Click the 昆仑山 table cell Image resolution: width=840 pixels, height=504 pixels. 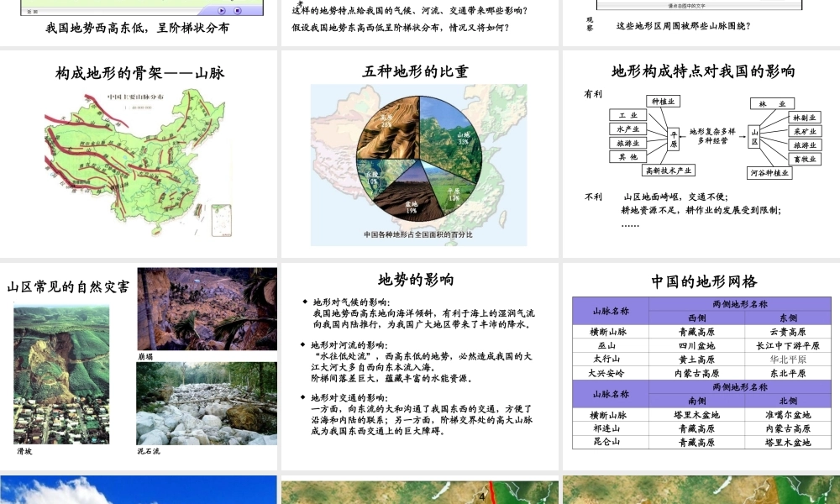click(x=610, y=443)
